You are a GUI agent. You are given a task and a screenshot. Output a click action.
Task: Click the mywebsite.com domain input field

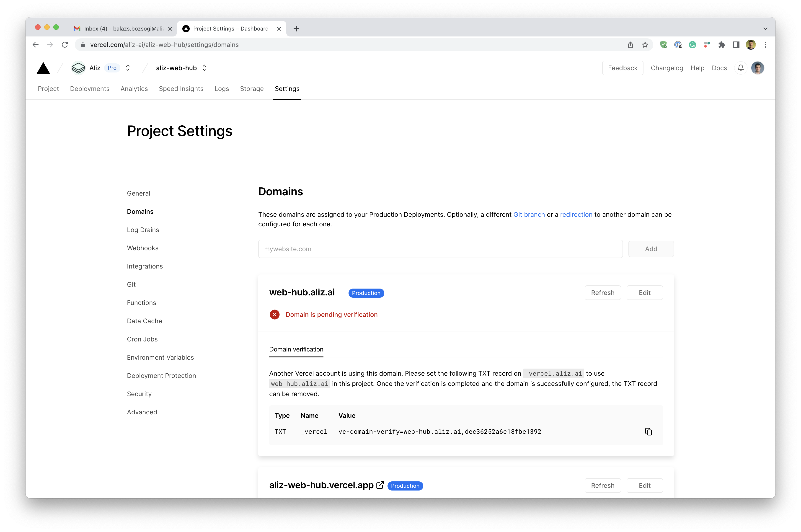pyautogui.click(x=440, y=249)
